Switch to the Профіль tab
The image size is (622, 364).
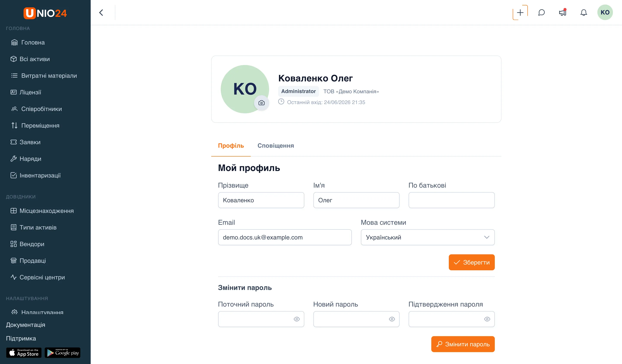coord(231,146)
